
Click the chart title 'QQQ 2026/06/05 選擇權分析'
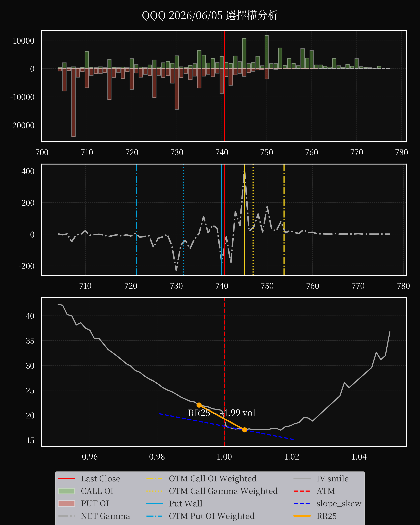(x=210, y=15)
